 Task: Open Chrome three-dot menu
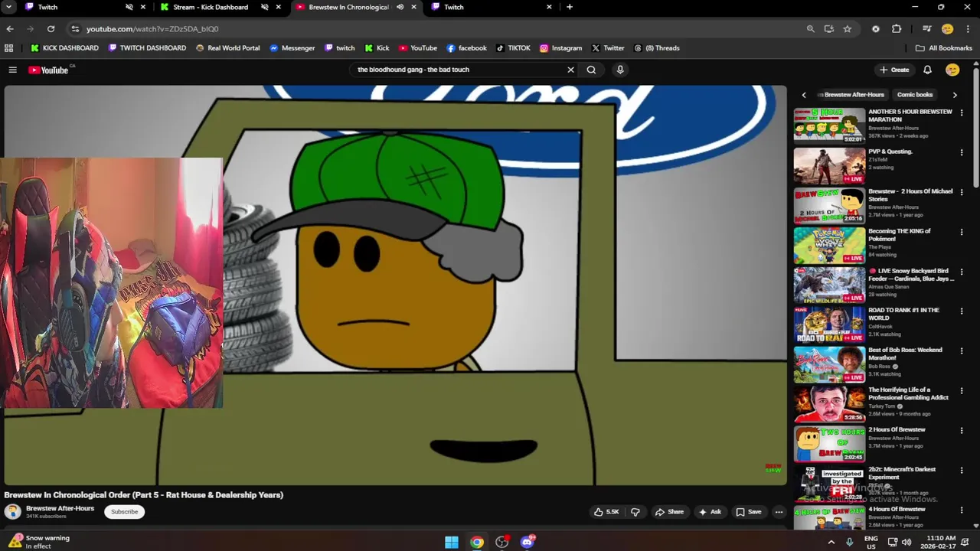(x=968, y=28)
